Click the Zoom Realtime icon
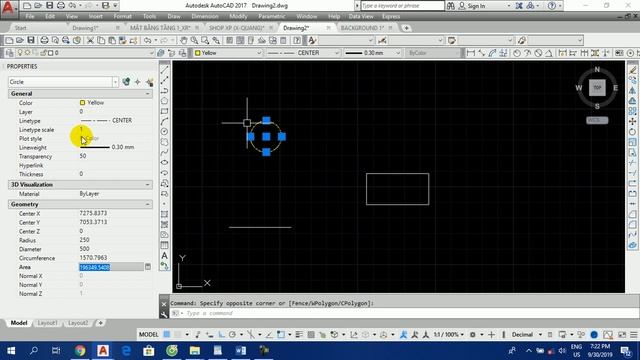Screen dimensions: 640x360 (x=194, y=40)
